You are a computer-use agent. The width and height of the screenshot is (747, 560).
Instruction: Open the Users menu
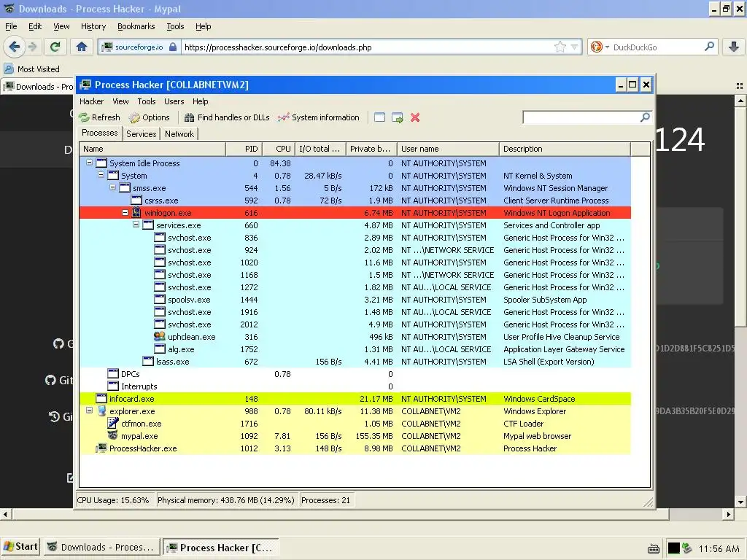[x=174, y=101]
